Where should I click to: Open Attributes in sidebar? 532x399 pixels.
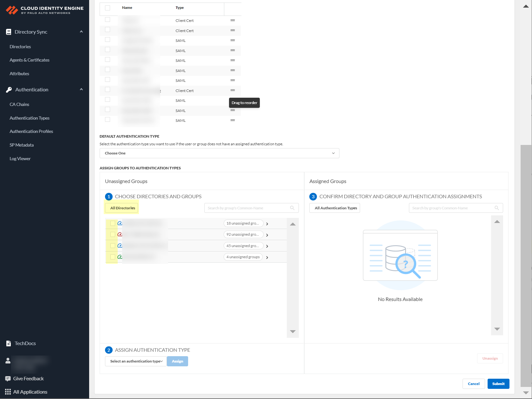click(19, 74)
